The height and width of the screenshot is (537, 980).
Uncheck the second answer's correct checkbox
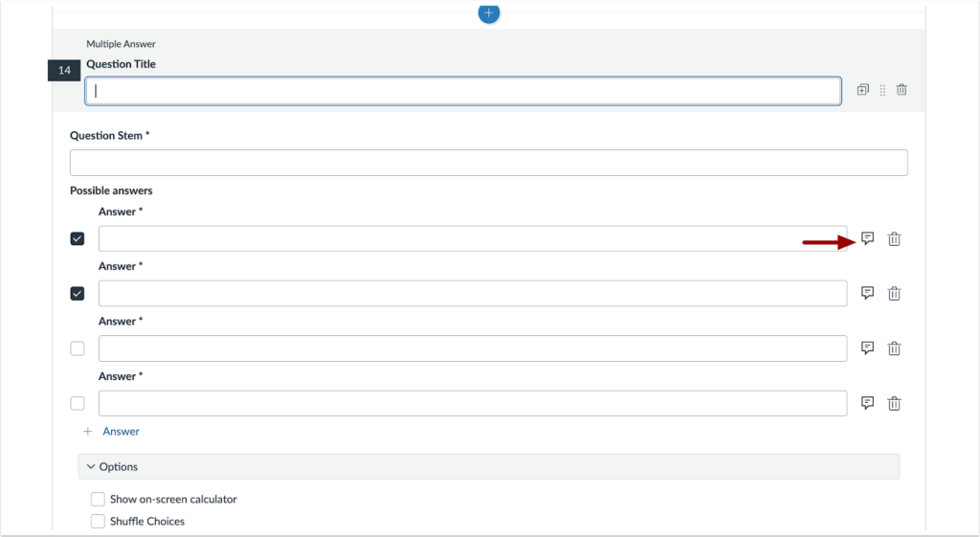click(x=78, y=293)
